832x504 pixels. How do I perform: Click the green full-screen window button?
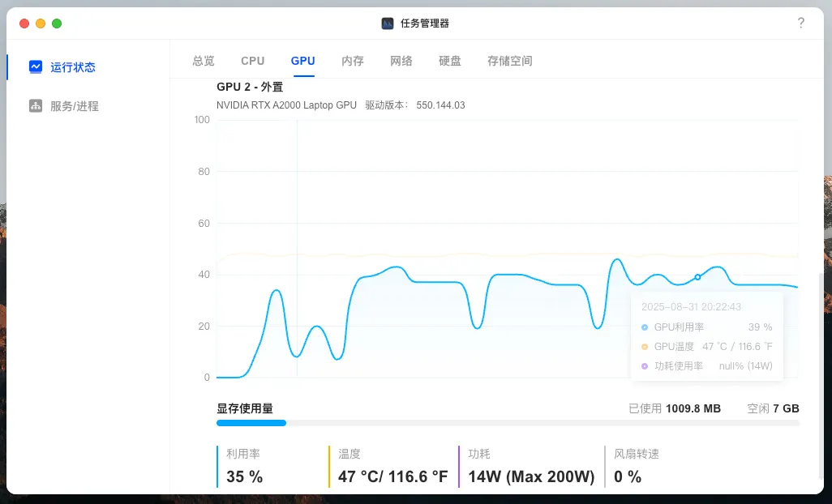(56, 23)
